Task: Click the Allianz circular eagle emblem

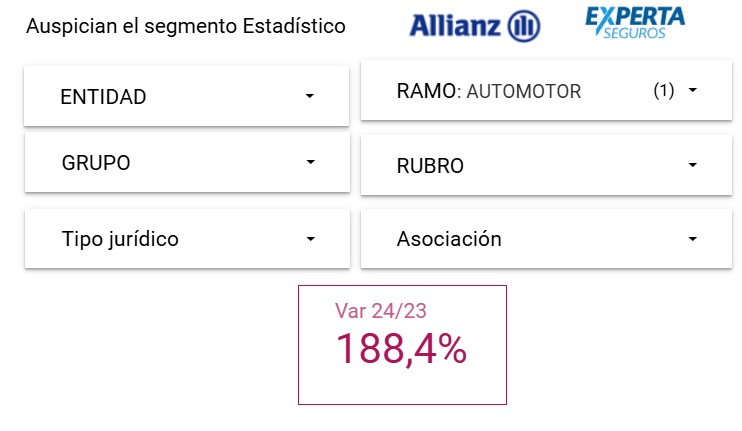Action: (523, 26)
